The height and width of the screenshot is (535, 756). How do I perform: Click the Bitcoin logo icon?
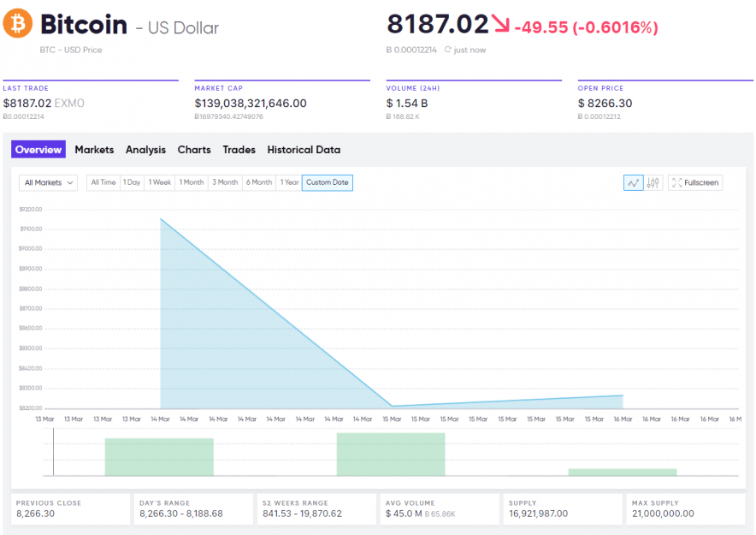point(17,24)
